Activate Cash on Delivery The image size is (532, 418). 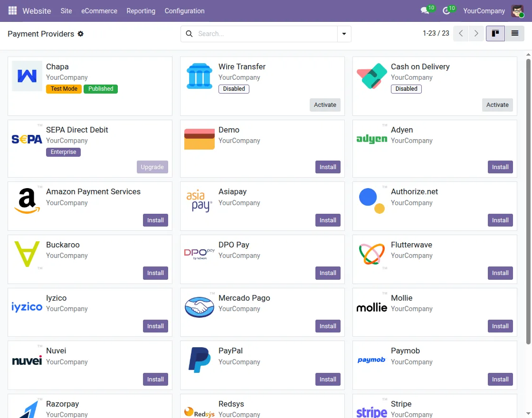[497, 104]
